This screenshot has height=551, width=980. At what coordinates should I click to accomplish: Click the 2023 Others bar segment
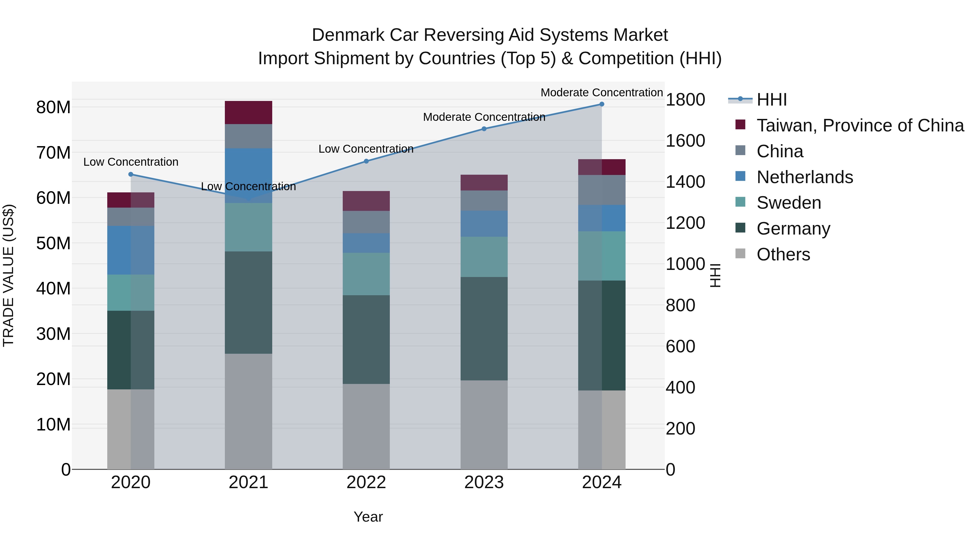point(484,425)
